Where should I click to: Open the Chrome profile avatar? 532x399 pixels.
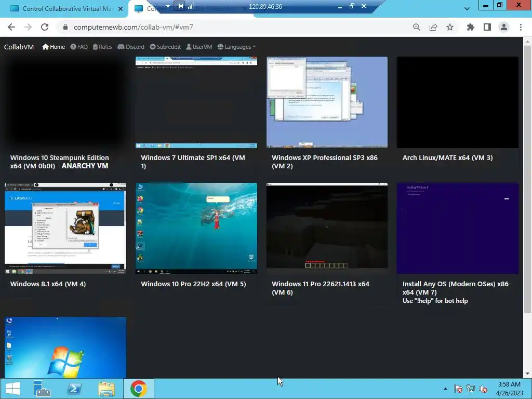coord(504,27)
